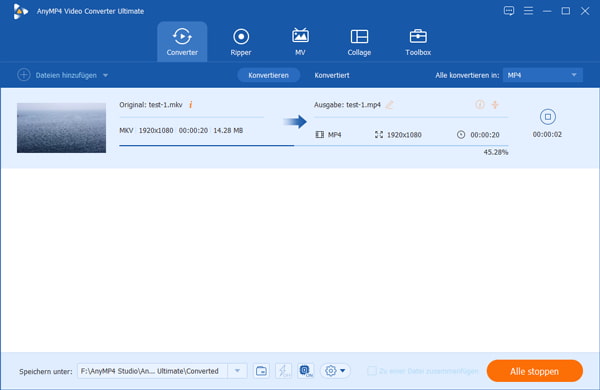
Task: Rename output test-1.mp4 with the pencil icon
Action: 390,104
